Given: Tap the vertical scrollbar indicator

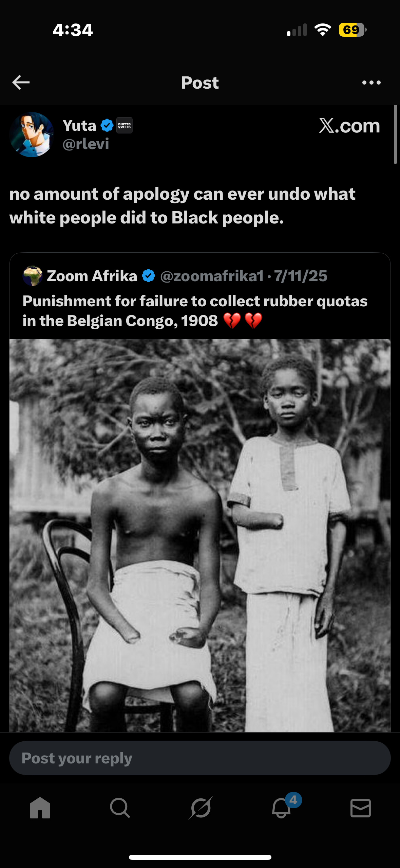Looking at the screenshot, I should [395, 134].
